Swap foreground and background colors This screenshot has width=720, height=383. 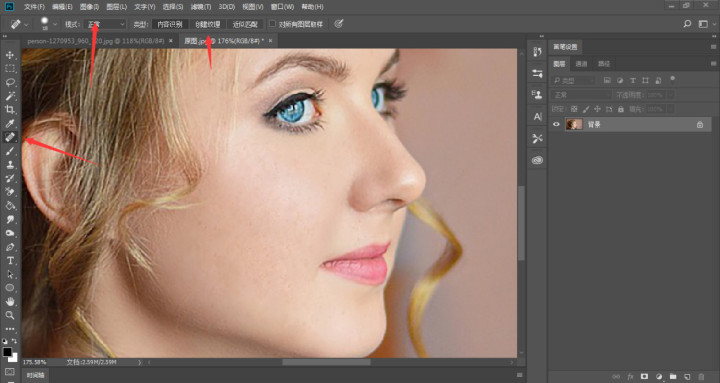[x=15, y=341]
